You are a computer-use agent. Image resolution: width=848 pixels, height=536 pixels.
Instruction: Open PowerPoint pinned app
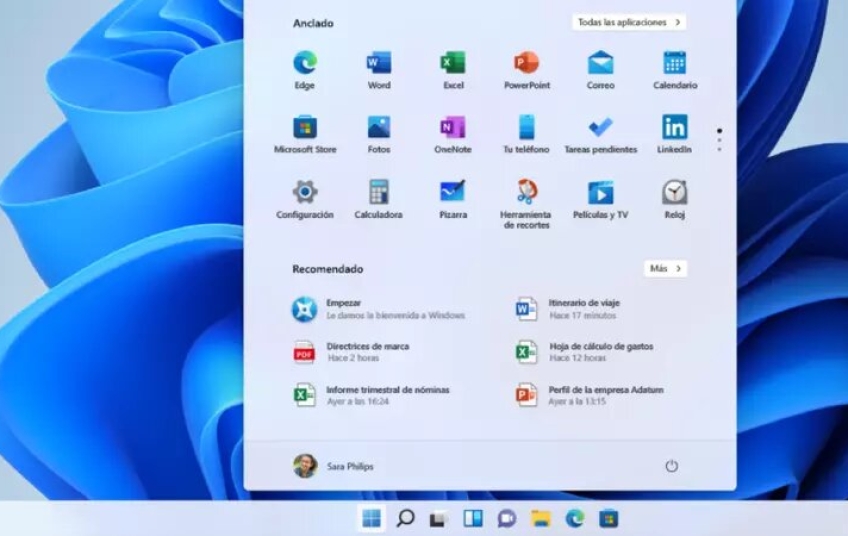526,64
